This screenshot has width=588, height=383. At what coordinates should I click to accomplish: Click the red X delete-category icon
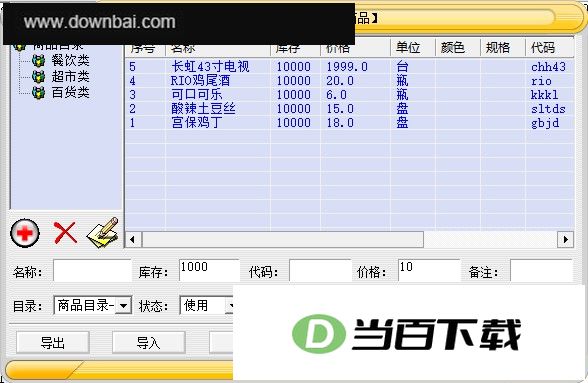click(65, 233)
